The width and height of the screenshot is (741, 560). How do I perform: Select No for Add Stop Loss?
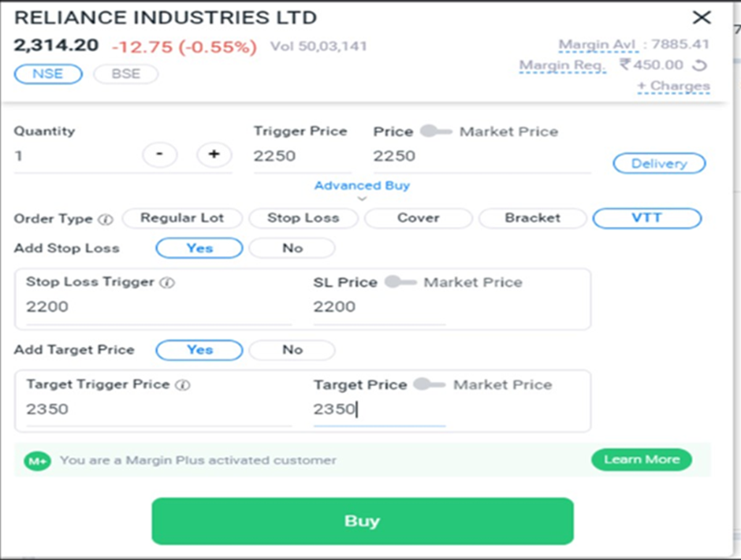pyautogui.click(x=292, y=248)
